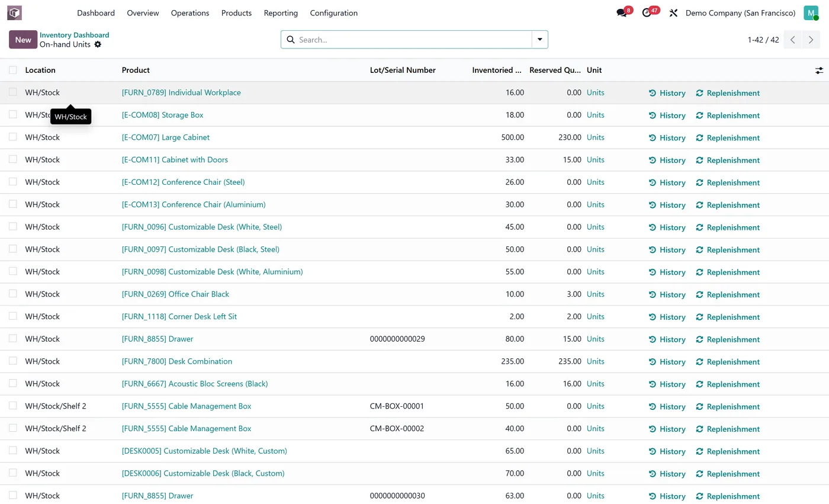The height and width of the screenshot is (504, 829).
Task: Open the Reporting menu
Action: [x=281, y=12]
